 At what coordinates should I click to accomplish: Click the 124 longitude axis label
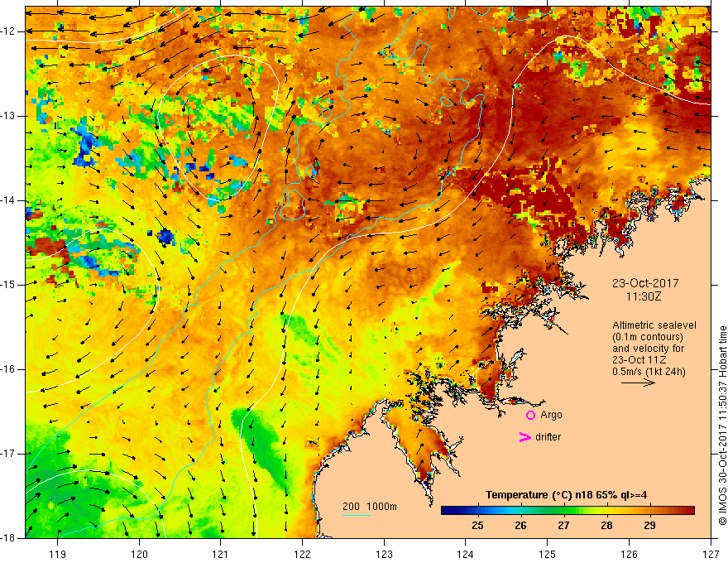466,554
